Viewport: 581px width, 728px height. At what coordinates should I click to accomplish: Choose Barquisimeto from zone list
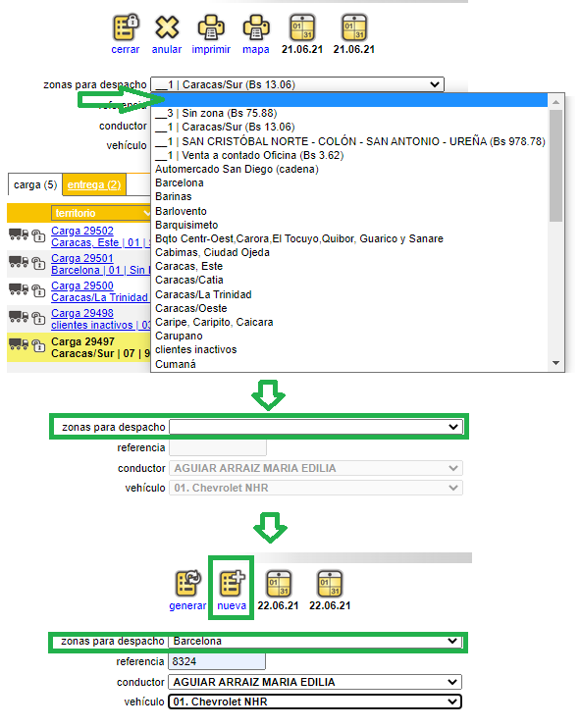click(186, 225)
